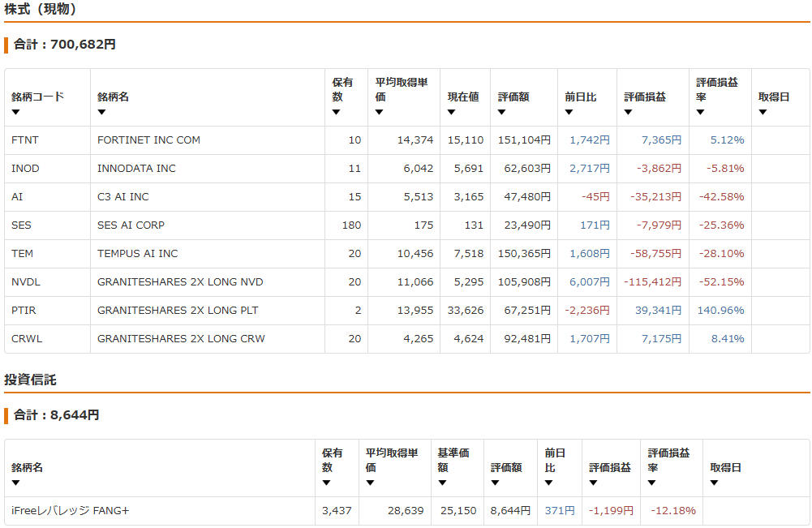Image resolution: width=812 pixels, height=528 pixels.
Task: Click FTNT valuation 151,104円
Action: point(524,140)
